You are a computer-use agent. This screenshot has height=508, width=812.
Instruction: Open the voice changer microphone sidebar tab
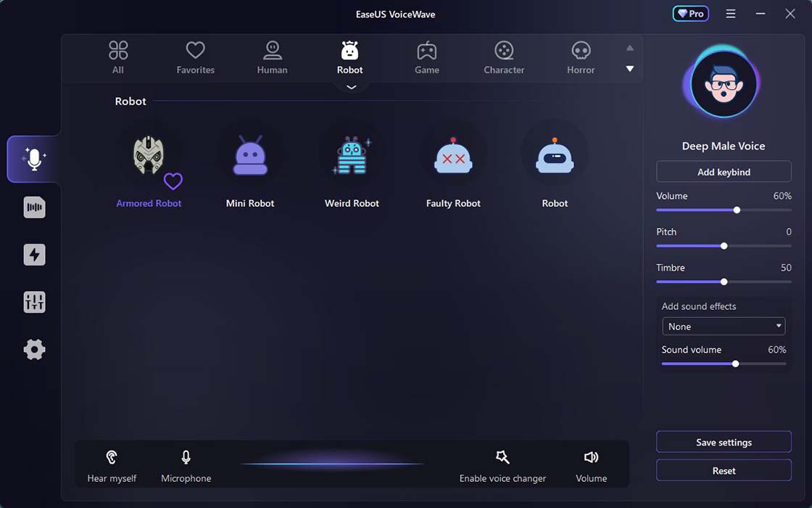point(34,159)
